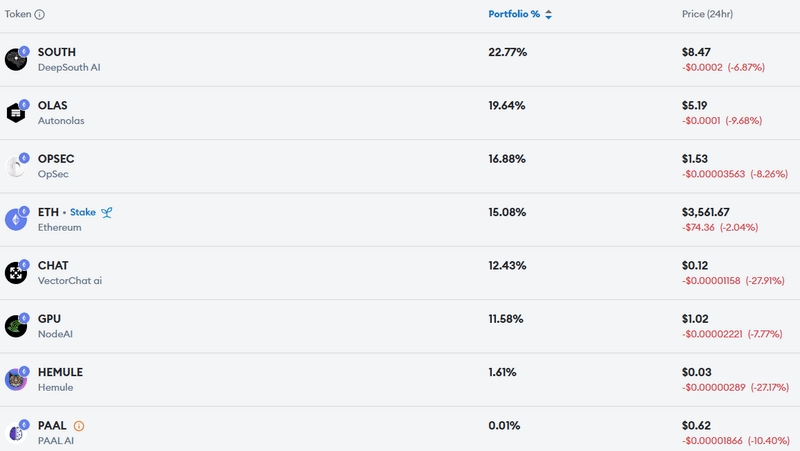Click the OPSEC token logo
This screenshot has width=800, height=451.
point(16,166)
